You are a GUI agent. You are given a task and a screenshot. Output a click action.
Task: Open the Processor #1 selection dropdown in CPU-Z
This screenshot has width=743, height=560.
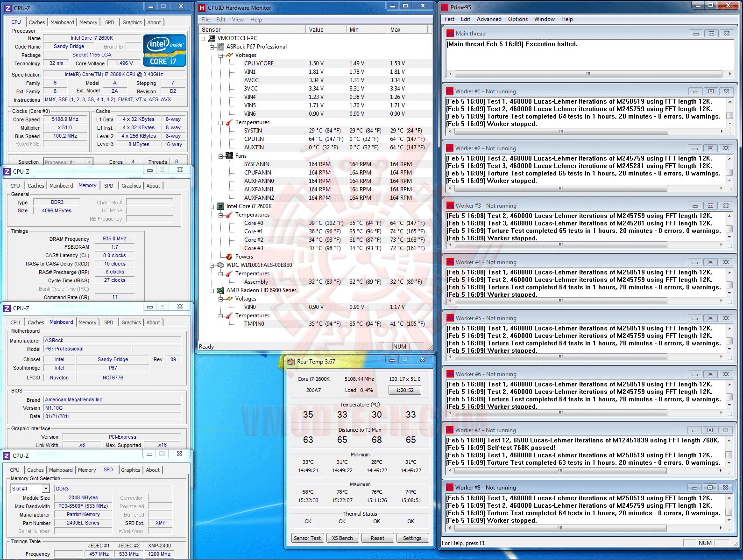[89, 162]
